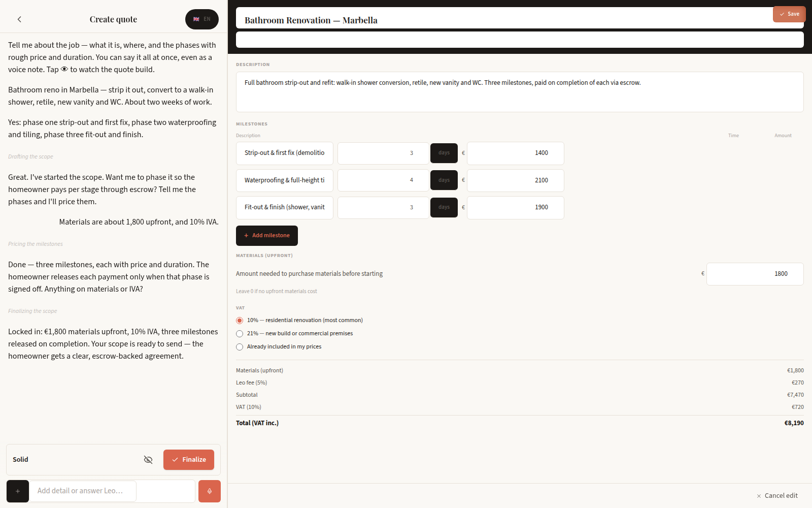Click the Finalize button

coord(189,460)
